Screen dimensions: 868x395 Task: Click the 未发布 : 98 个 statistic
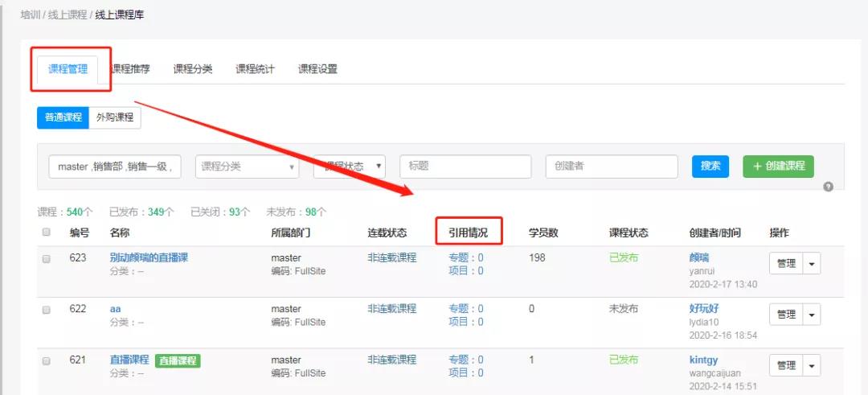click(297, 212)
